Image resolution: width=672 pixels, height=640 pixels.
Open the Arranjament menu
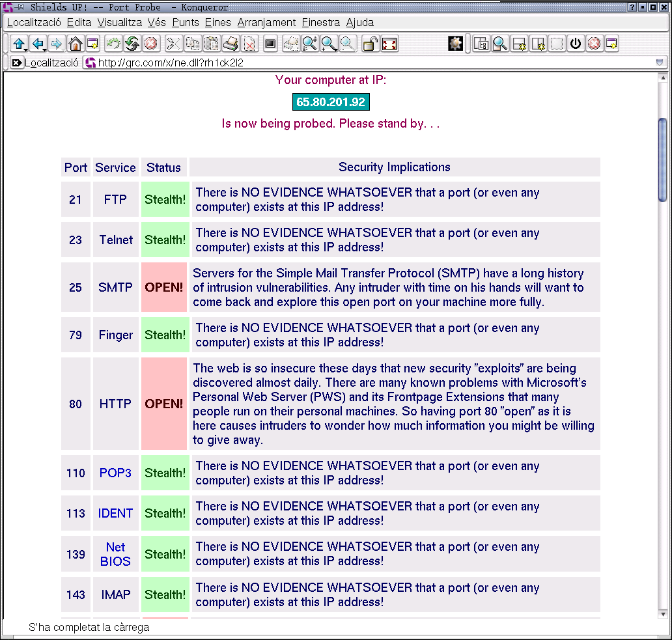(x=266, y=23)
